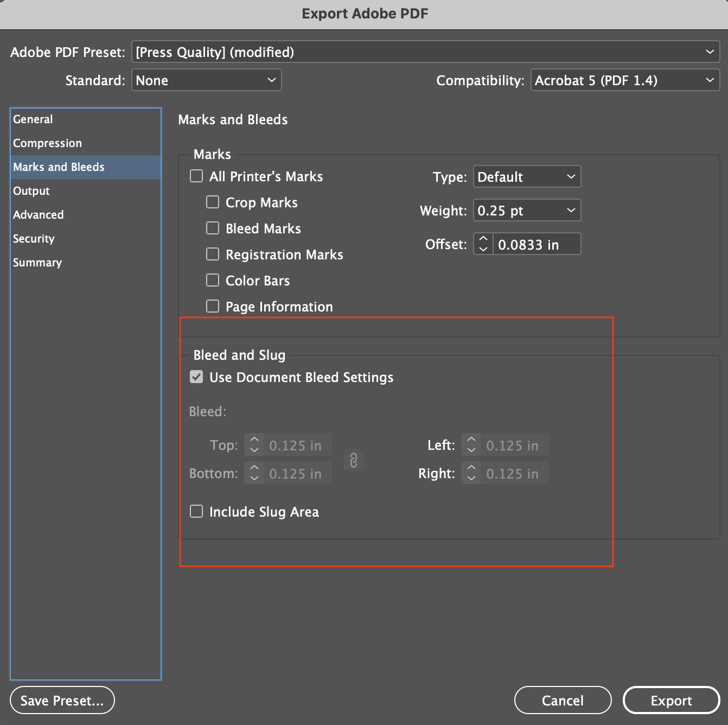Open the Output settings panel
Image resolution: width=728 pixels, height=725 pixels.
(x=31, y=190)
